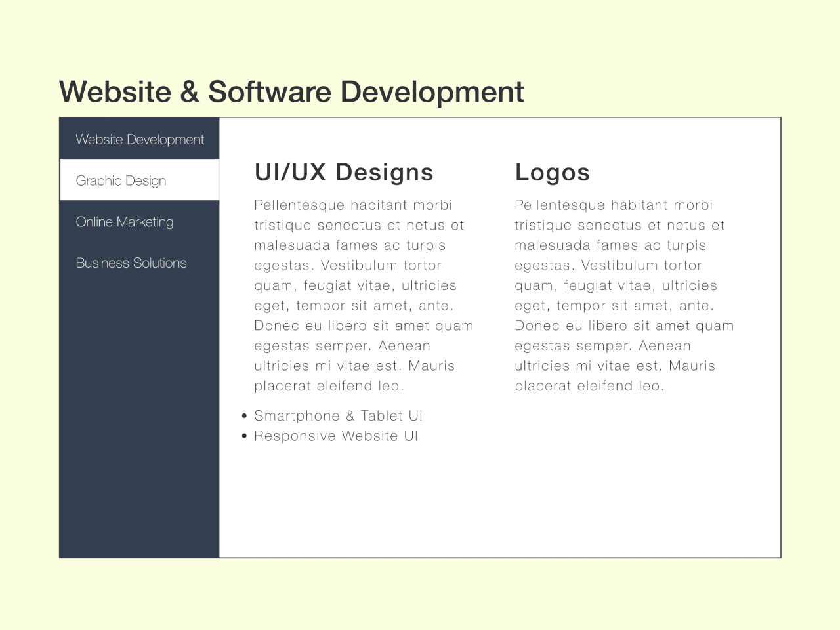This screenshot has height=630, width=840.
Task: Click the paragraph under UI/UX Designs
Action: (364, 295)
